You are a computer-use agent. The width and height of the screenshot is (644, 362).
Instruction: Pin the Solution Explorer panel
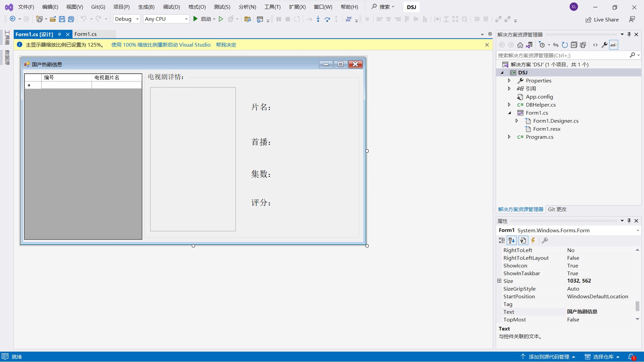click(x=629, y=35)
